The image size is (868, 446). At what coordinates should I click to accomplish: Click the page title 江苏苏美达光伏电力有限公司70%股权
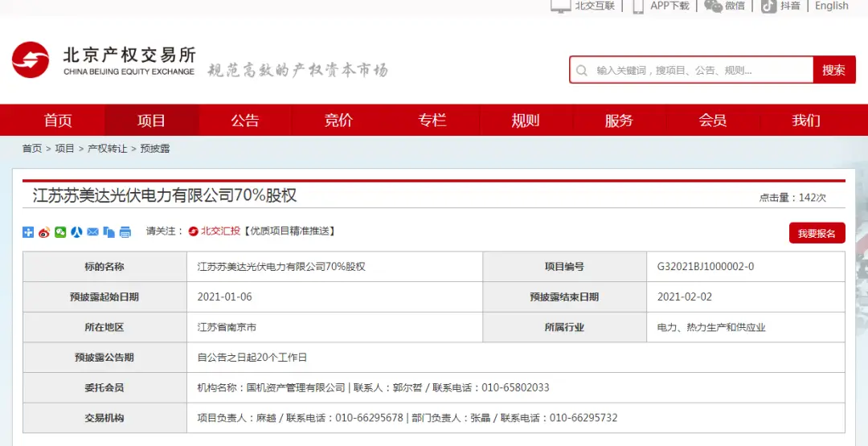tap(165, 195)
